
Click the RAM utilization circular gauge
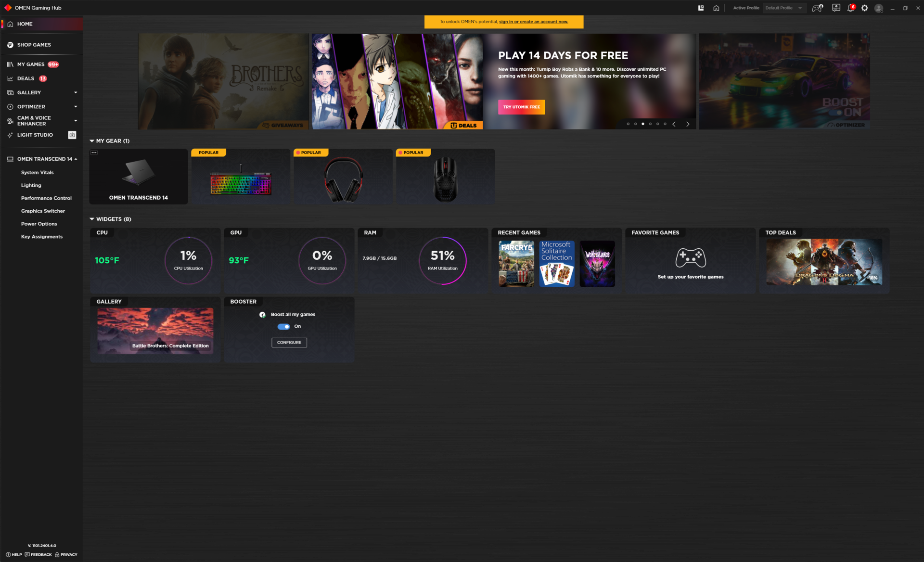pyautogui.click(x=442, y=260)
